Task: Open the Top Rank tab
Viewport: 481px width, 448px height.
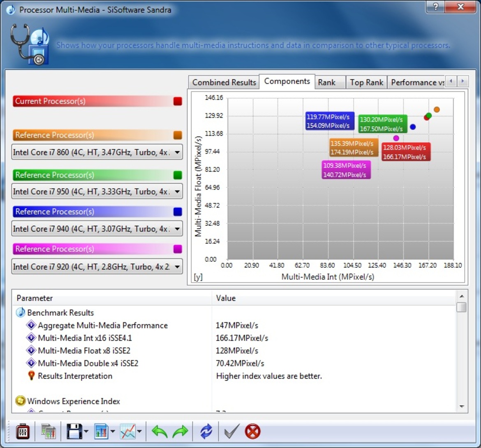Action: [366, 82]
